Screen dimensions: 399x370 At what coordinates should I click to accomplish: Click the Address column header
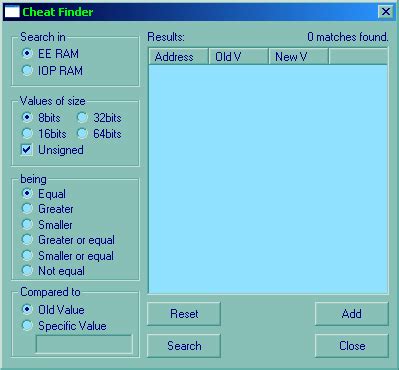coord(178,57)
